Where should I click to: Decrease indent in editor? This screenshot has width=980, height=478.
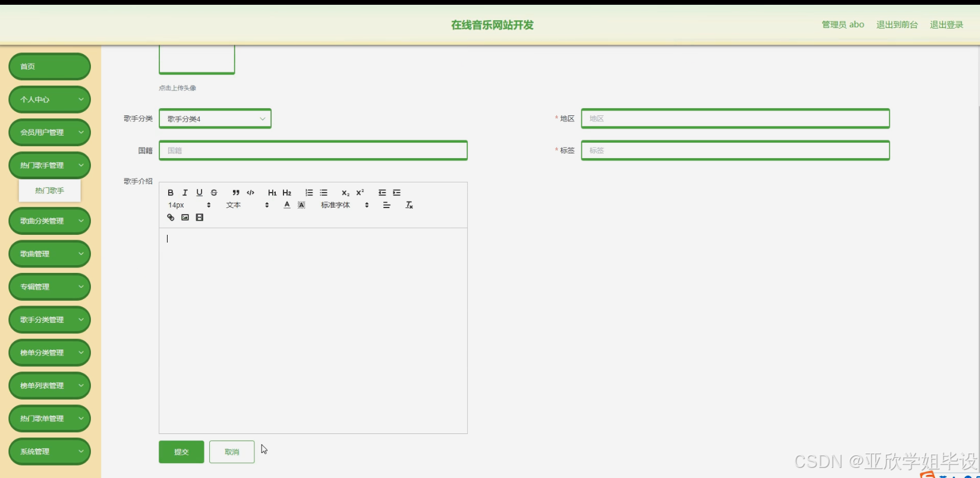382,193
